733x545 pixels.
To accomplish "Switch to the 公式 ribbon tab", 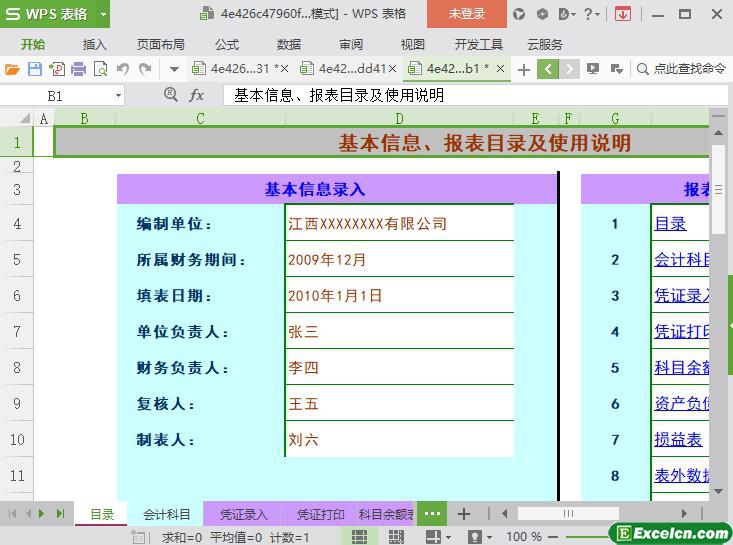I will [x=227, y=44].
